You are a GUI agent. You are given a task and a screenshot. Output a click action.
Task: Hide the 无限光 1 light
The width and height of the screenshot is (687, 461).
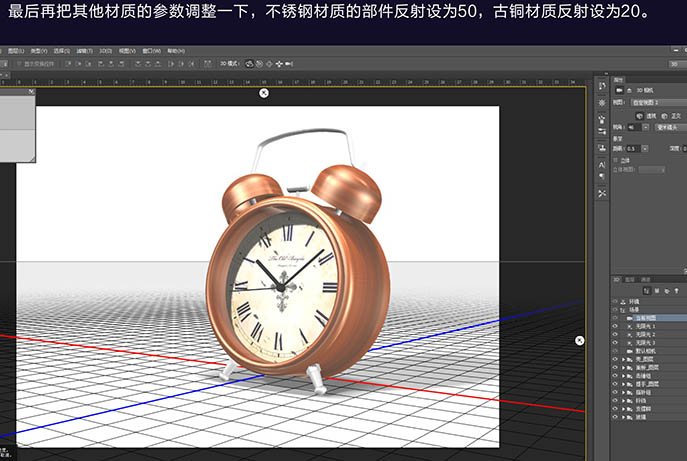(615, 326)
